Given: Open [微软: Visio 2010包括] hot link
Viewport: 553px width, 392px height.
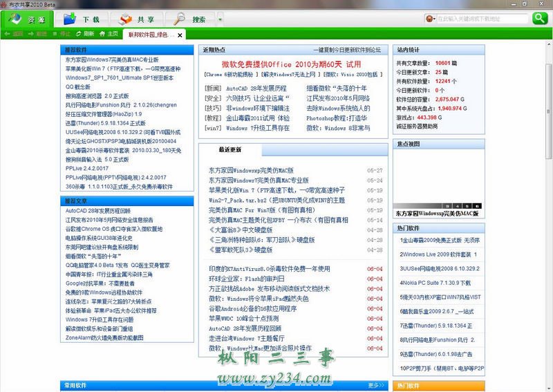Looking at the screenshot, I should [353, 75].
